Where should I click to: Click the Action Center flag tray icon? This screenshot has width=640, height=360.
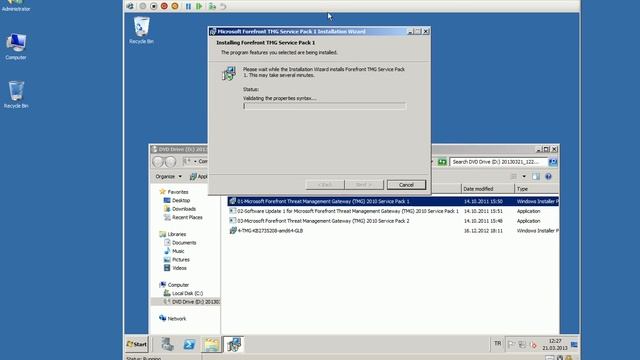tap(511, 344)
